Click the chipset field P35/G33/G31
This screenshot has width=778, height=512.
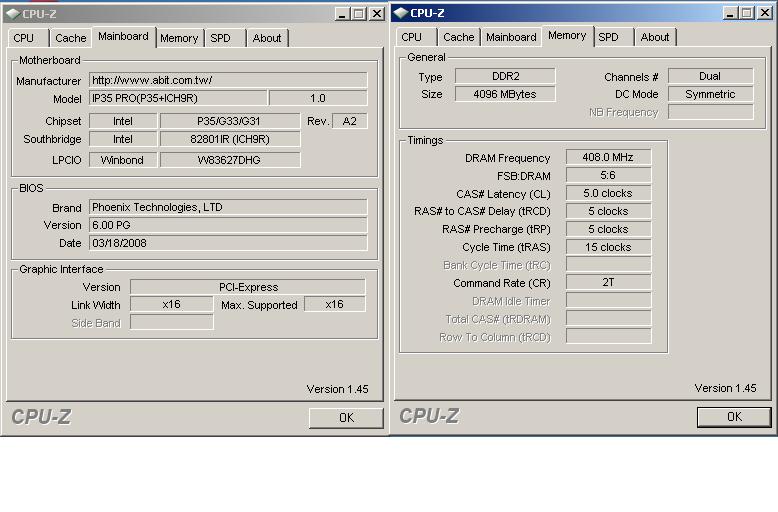(230, 121)
